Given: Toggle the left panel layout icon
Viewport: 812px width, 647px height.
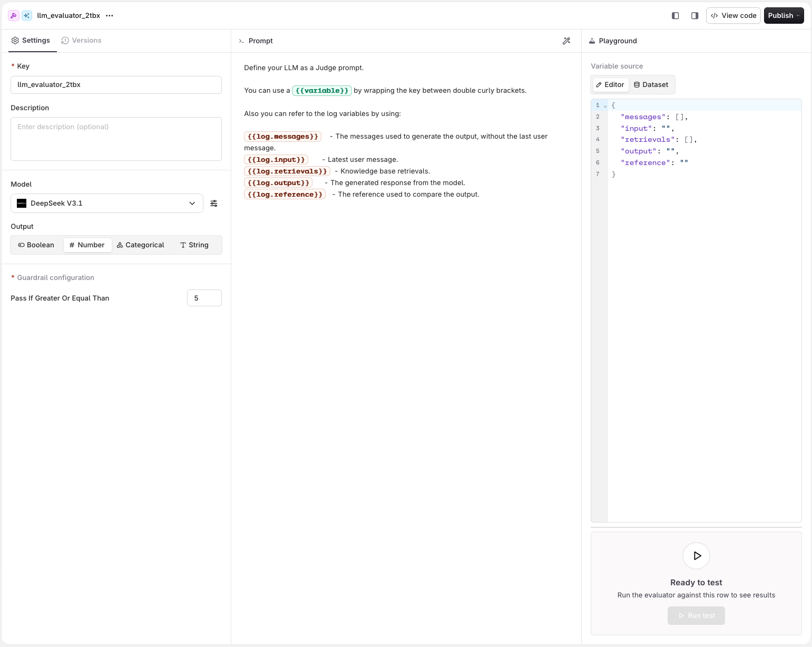Looking at the screenshot, I should [676, 16].
